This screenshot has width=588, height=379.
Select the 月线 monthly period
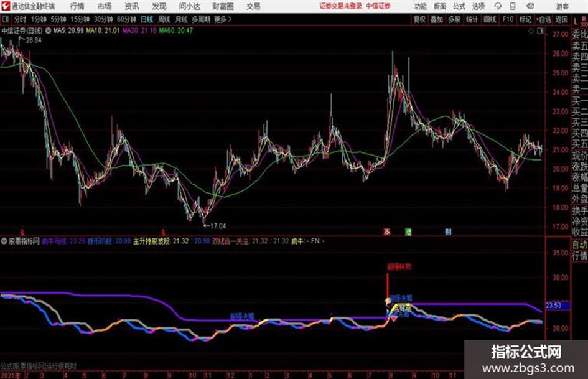pos(182,19)
